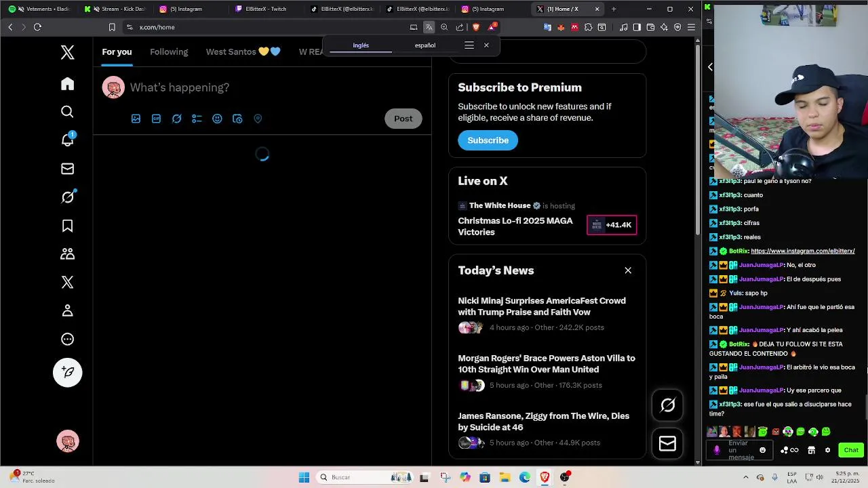
Task: Open new browser tab plus button
Action: point(614,9)
